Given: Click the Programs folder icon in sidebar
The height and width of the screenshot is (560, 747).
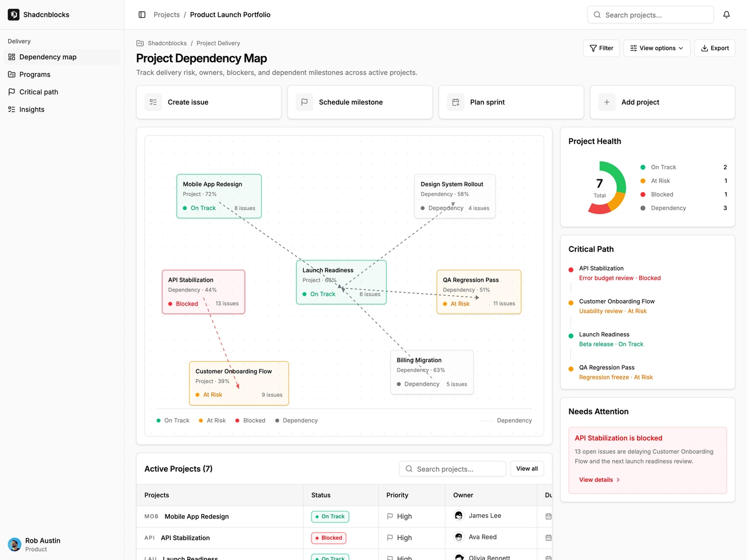Looking at the screenshot, I should point(12,74).
